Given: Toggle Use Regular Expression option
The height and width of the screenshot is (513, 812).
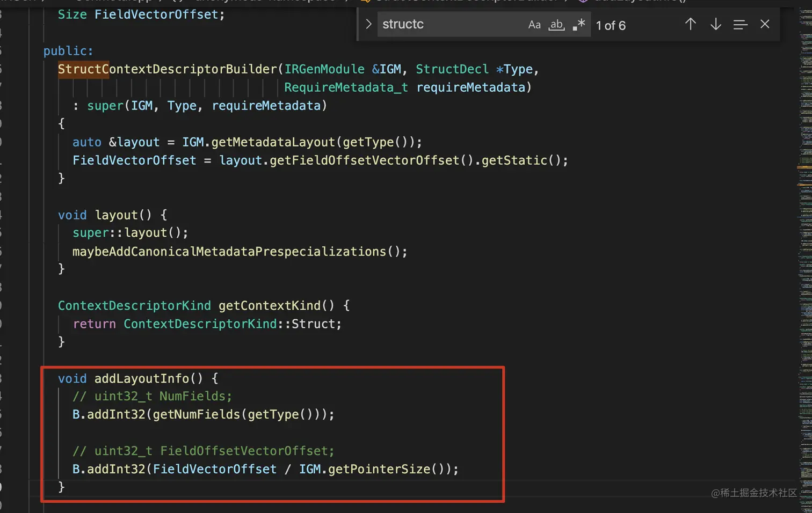Looking at the screenshot, I should [579, 25].
